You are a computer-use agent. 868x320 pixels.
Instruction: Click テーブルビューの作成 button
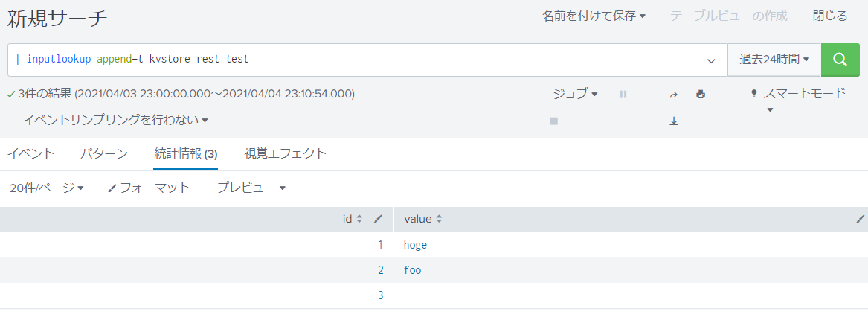point(728,16)
